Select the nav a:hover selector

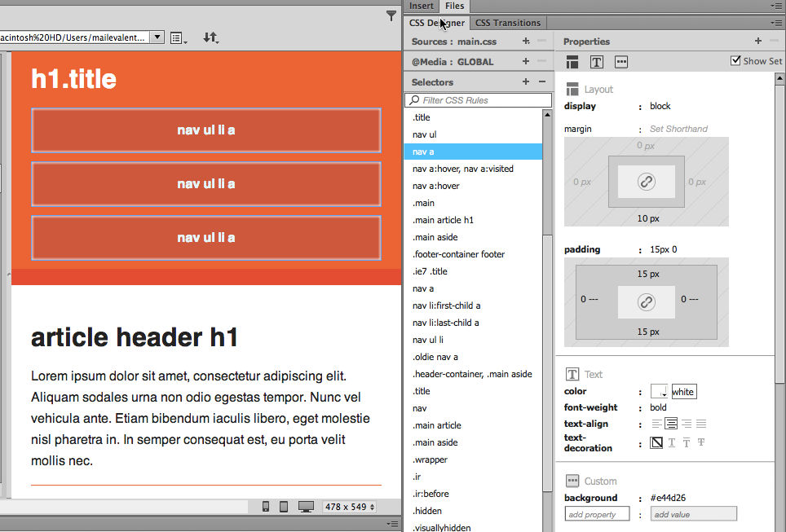[x=473, y=186]
